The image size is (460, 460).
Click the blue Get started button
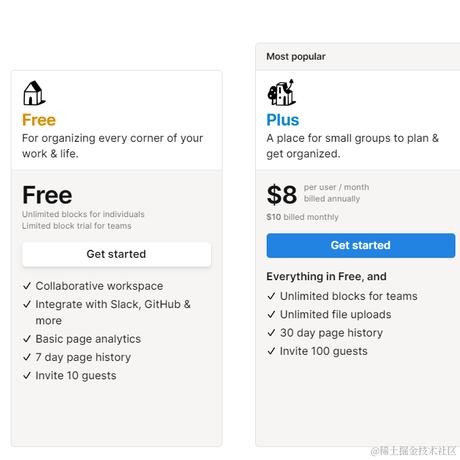point(361,245)
